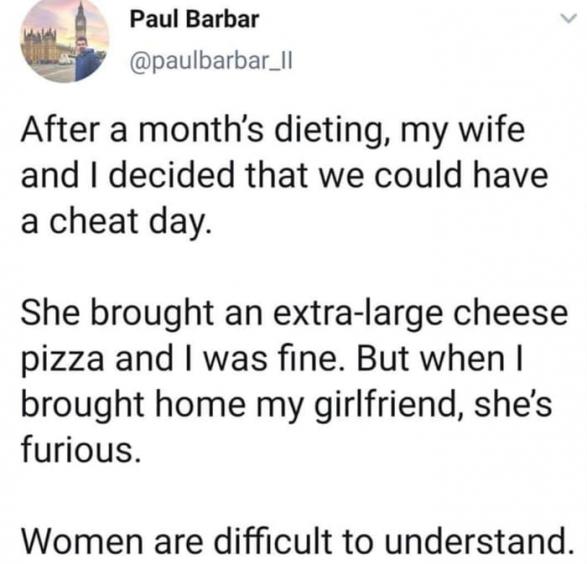Viewport: 587px width, 564px height.
Task: Click the word "cheese" in the tweet
Action: click(x=511, y=313)
